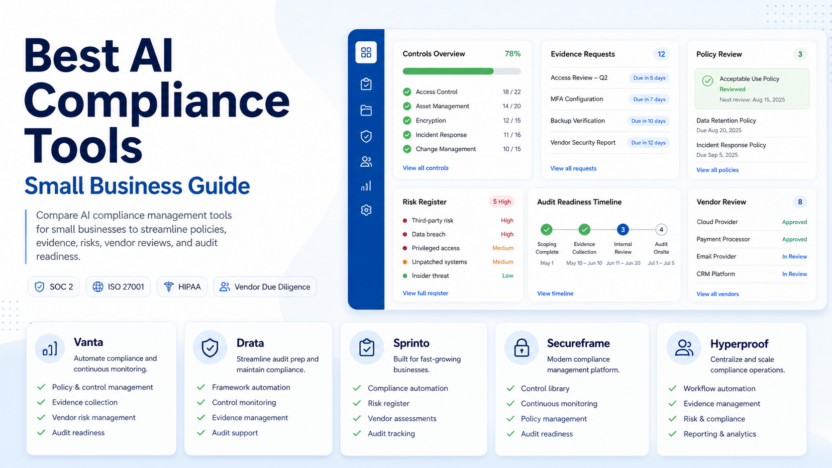Click Due in 10 days tag
This screenshot has width=832, height=468.
[x=648, y=122]
